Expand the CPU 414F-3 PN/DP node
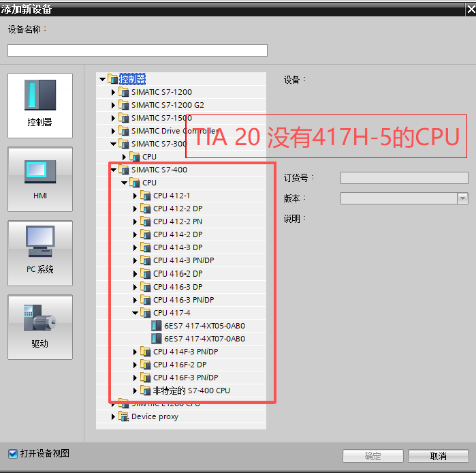The width and height of the screenshot is (476, 473). point(135,352)
